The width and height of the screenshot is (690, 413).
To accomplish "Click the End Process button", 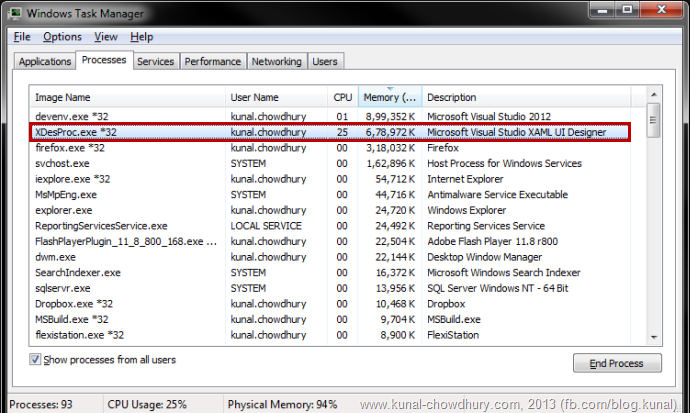I will point(617,363).
